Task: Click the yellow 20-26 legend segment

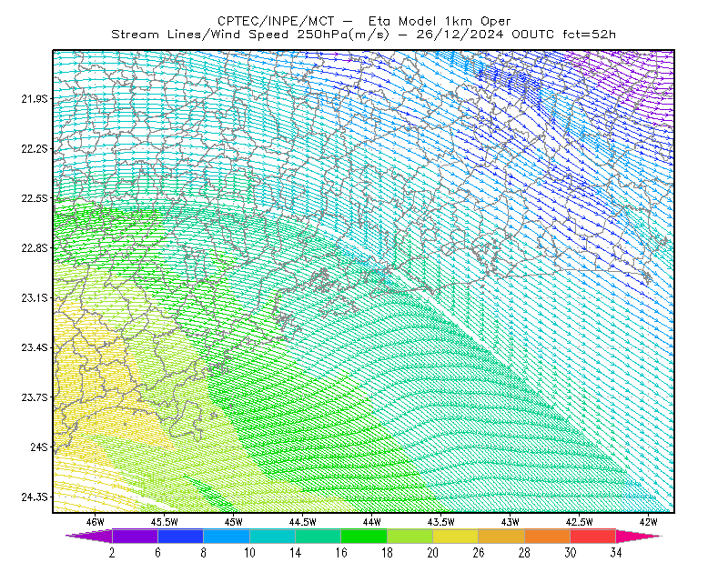Action: (456, 536)
